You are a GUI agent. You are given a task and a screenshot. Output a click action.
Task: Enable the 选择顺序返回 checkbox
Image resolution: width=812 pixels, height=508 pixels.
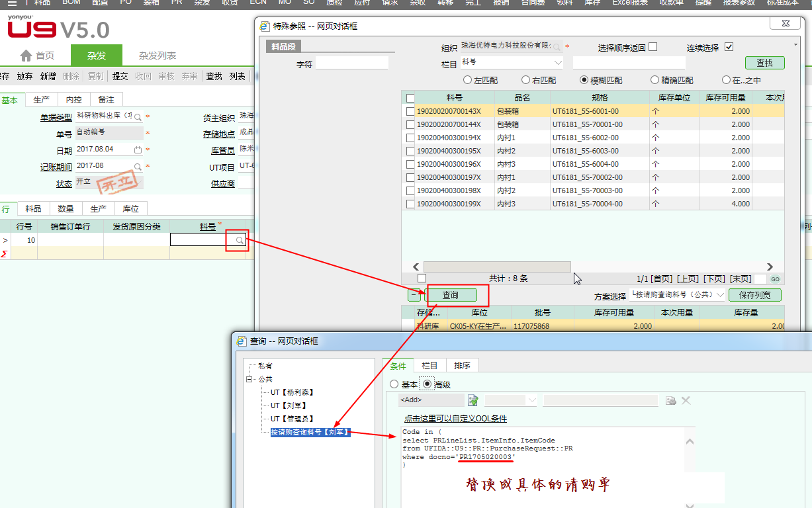[x=653, y=47]
